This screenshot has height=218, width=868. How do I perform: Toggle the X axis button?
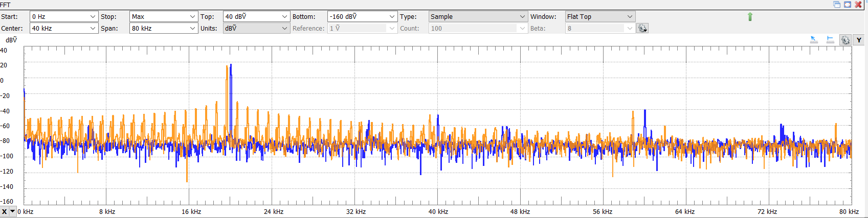(x=5, y=211)
